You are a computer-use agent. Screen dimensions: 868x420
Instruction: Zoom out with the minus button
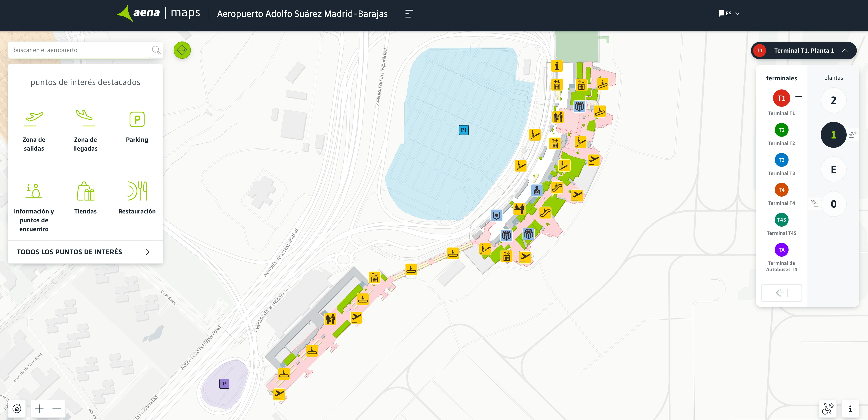pyautogui.click(x=57, y=409)
